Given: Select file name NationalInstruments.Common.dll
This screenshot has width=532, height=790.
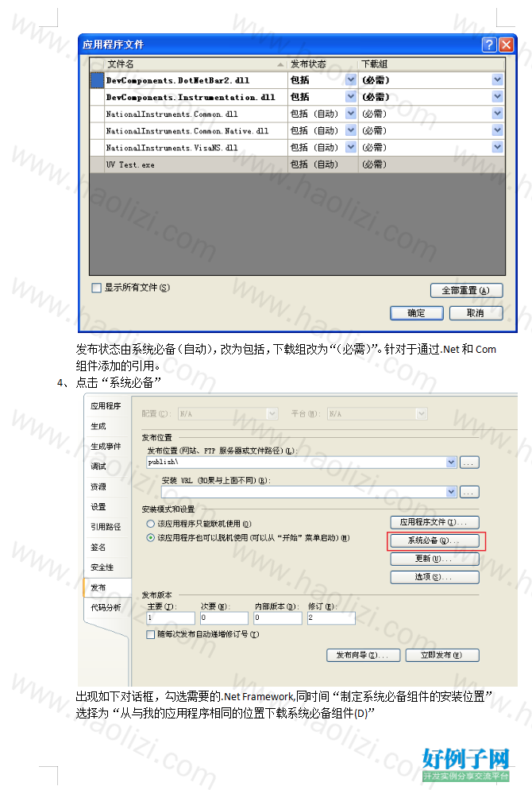Looking at the screenshot, I should (172, 114).
